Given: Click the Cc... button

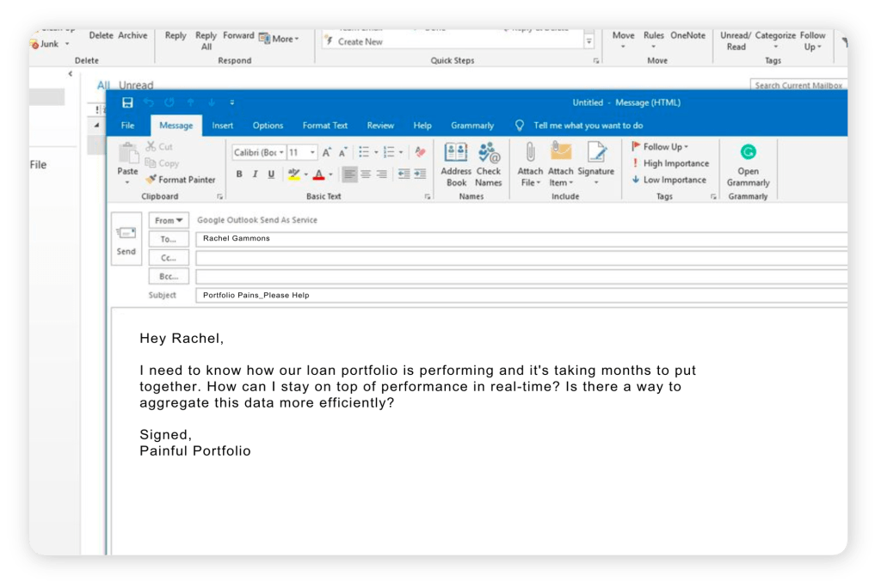Looking at the screenshot, I should click(169, 258).
